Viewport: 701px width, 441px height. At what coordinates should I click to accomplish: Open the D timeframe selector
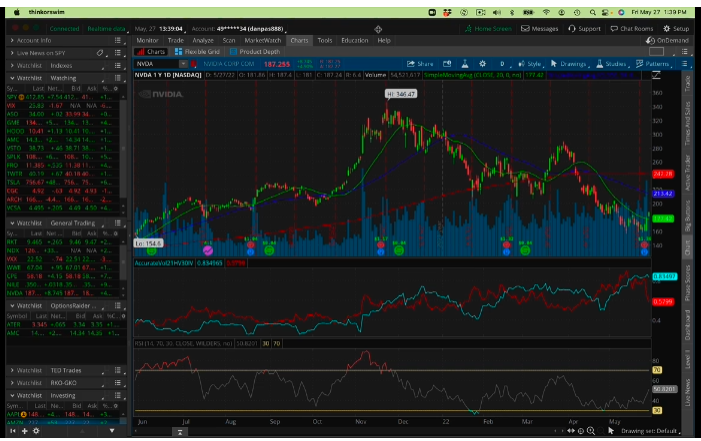(502, 64)
